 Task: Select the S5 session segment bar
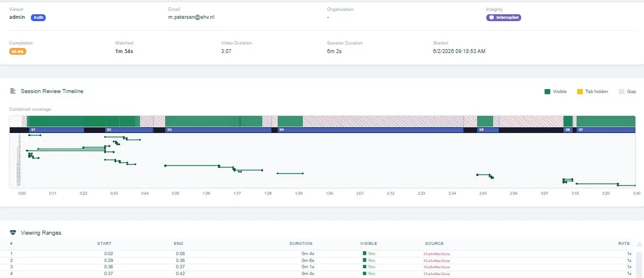pyautogui.click(x=487, y=130)
